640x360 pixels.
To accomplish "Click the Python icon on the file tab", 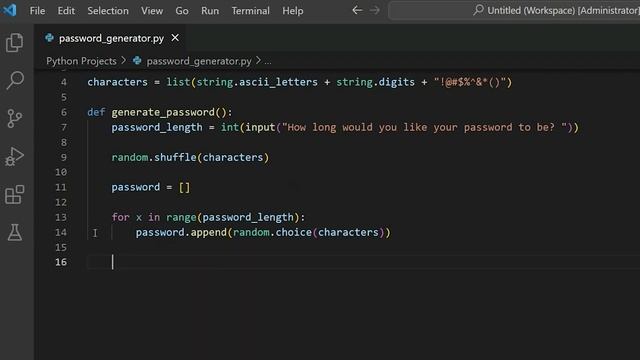I will pyautogui.click(x=49, y=38).
